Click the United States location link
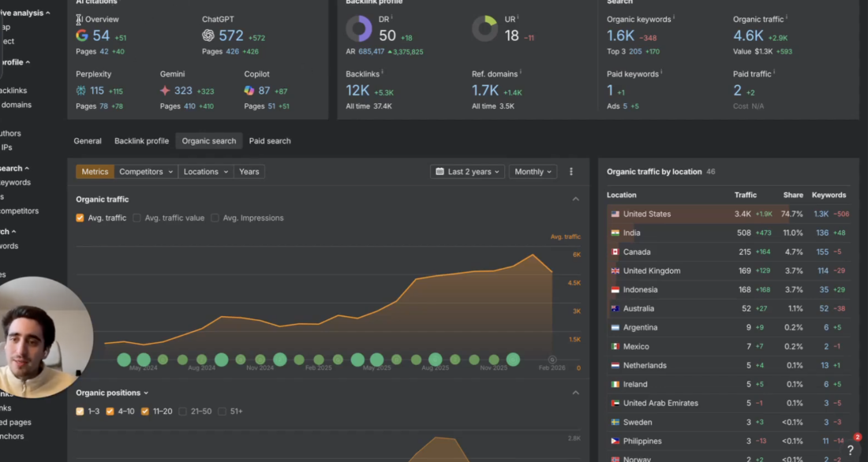Image resolution: width=868 pixels, height=462 pixels. (646, 214)
